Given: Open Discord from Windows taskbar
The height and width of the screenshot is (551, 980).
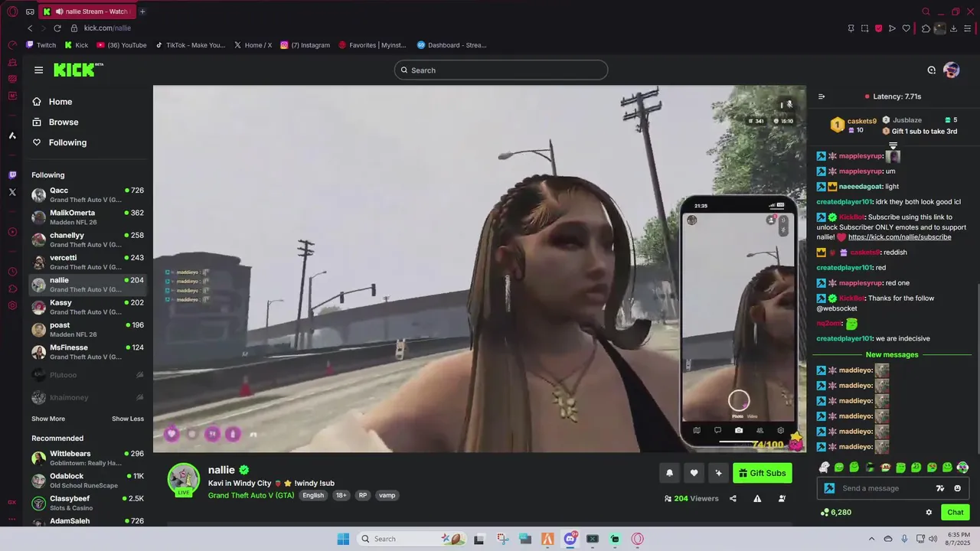Looking at the screenshot, I should click(570, 539).
